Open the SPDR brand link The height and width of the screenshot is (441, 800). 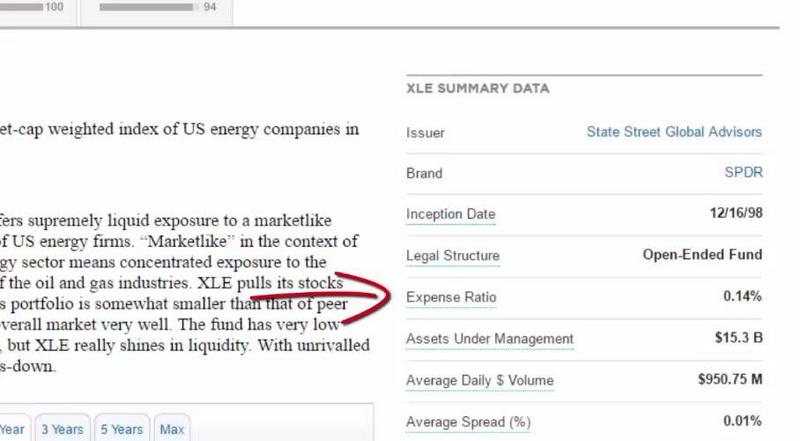[x=743, y=173]
